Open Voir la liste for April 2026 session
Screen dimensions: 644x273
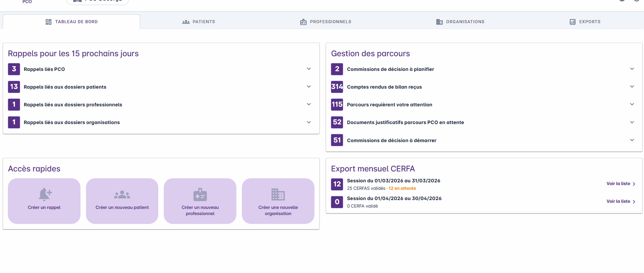pos(620,201)
